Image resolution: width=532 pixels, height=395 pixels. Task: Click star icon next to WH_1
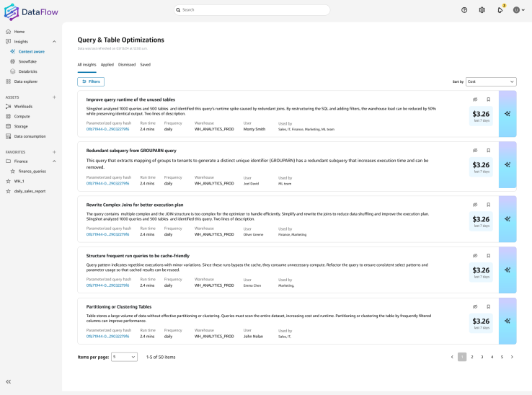click(8, 181)
